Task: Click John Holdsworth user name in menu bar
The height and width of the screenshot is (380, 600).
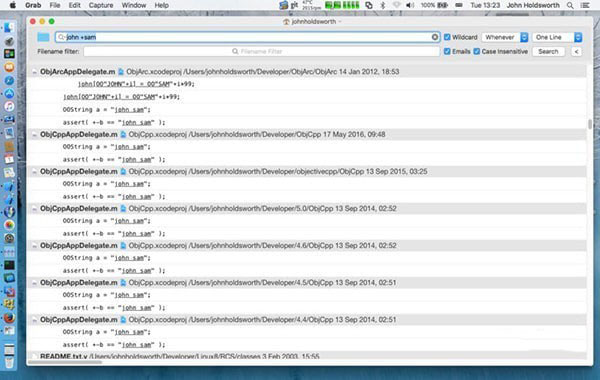Action: (x=533, y=5)
